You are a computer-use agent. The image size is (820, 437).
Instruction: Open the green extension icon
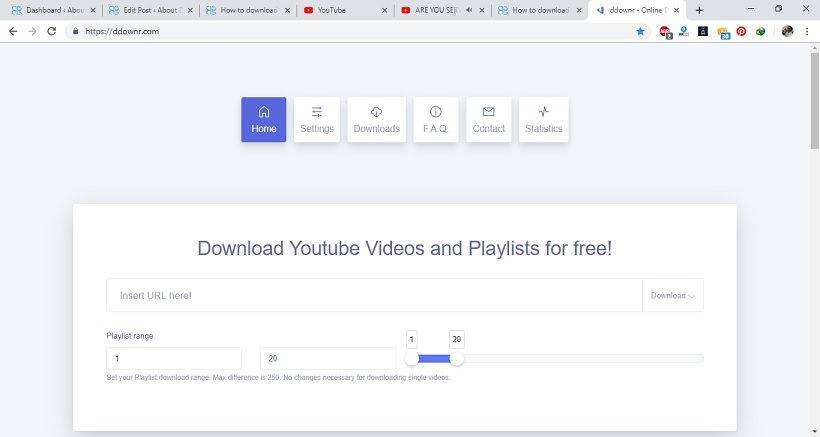tap(760, 31)
